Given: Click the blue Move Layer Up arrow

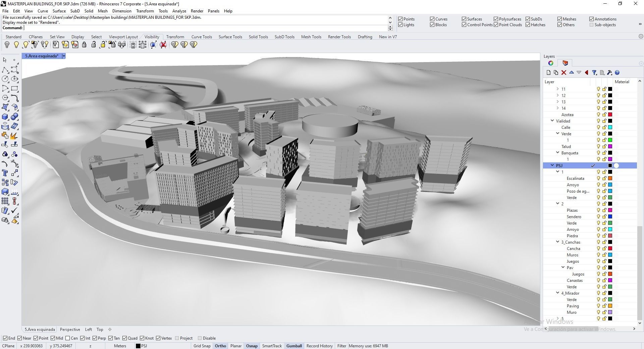Looking at the screenshot, I should pos(572,72).
